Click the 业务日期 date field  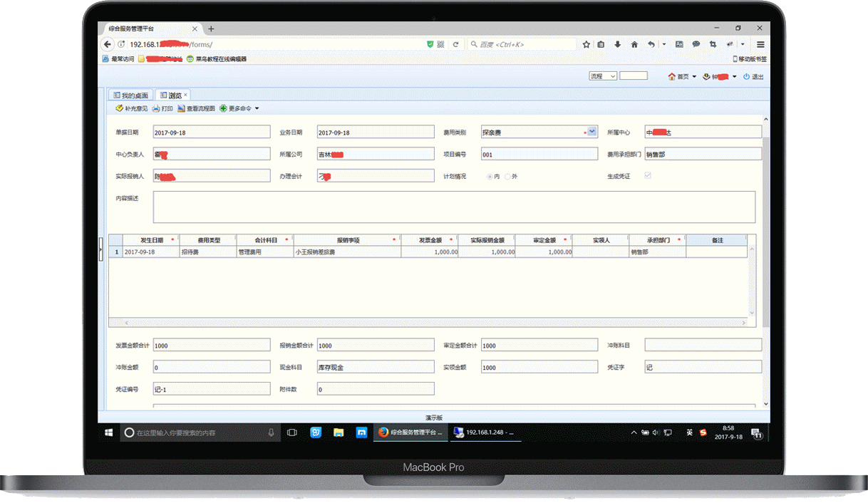tap(376, 132)
